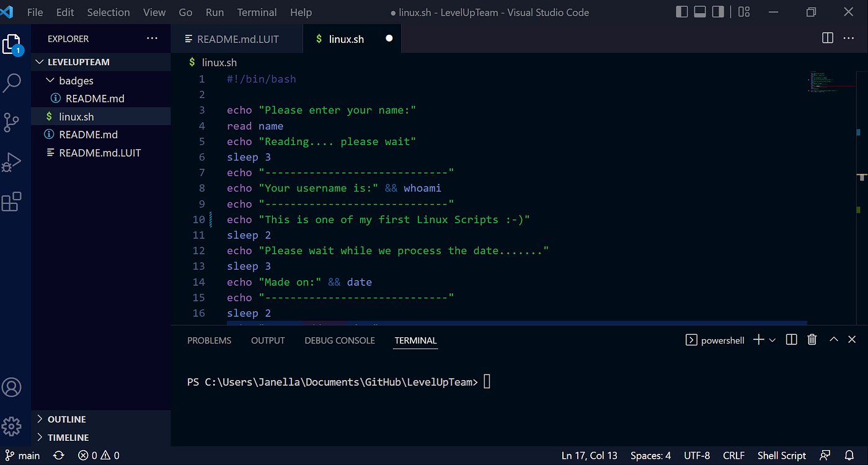The image size is (868, 465).
Task: Toggle the Customize Layout control
Action: tap(743, 12)
